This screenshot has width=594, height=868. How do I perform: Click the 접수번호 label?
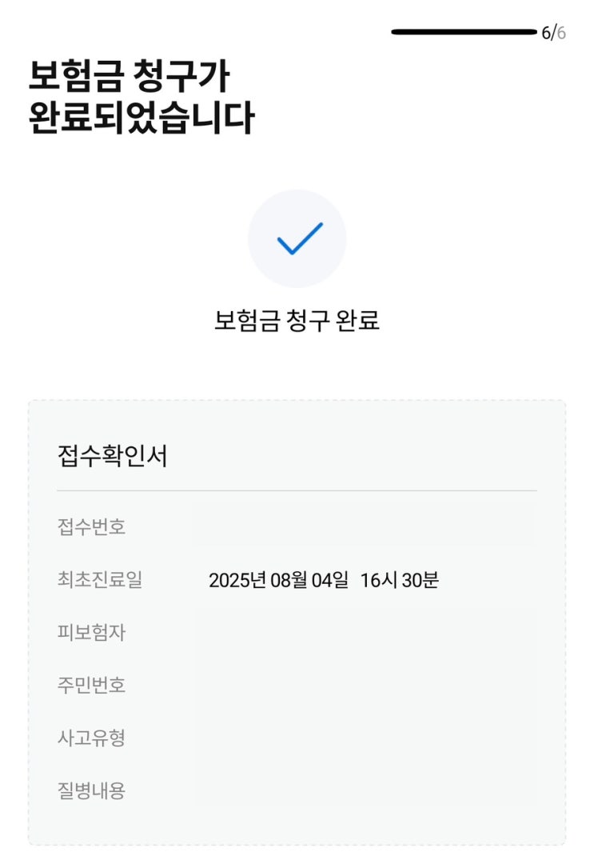pyautogui.click(x=91, y=526)
